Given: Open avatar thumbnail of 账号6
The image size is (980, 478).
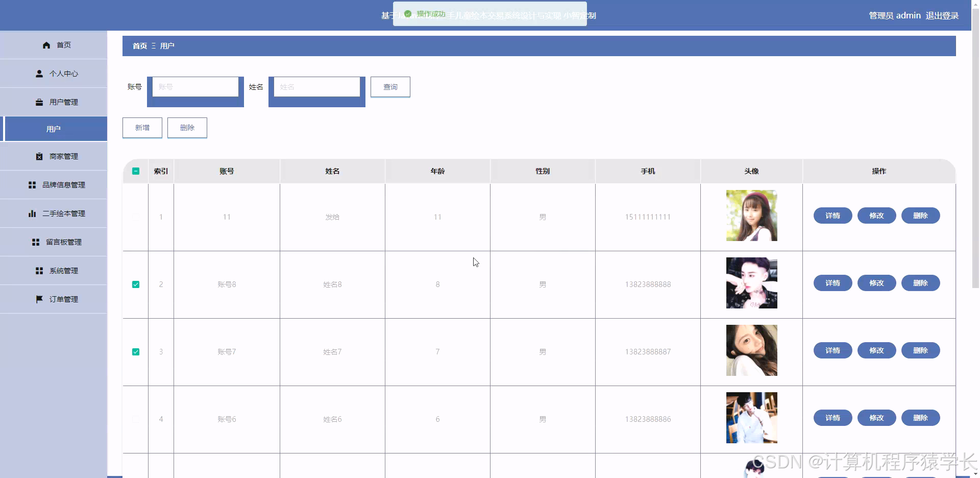Looking at the screenshot, I should tap(752, 418).
